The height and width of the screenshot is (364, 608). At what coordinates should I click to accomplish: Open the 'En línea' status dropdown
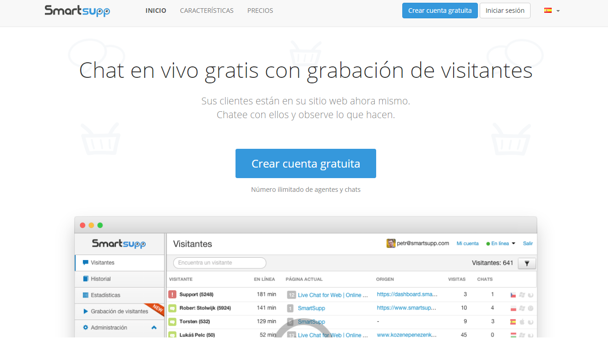(x=501, y=244)
